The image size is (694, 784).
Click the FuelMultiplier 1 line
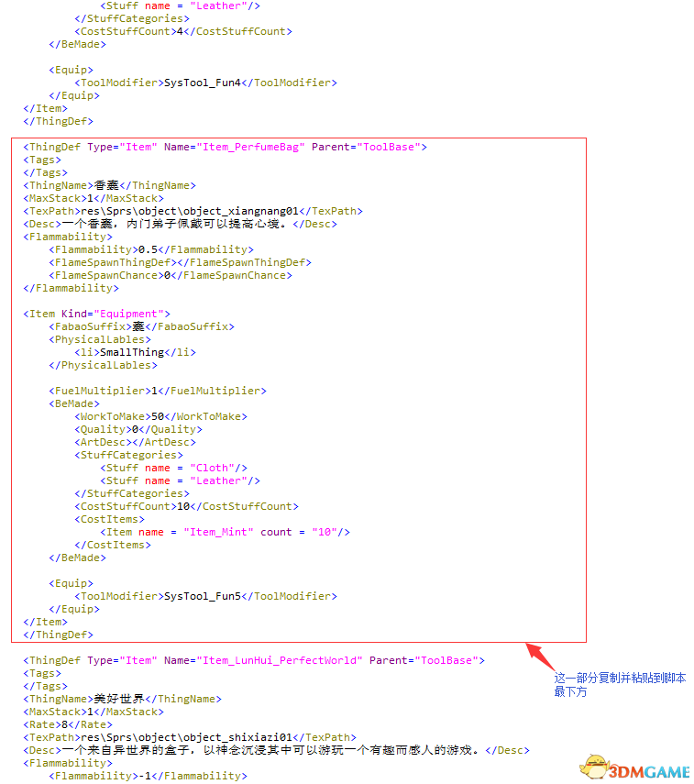[158, 391]
